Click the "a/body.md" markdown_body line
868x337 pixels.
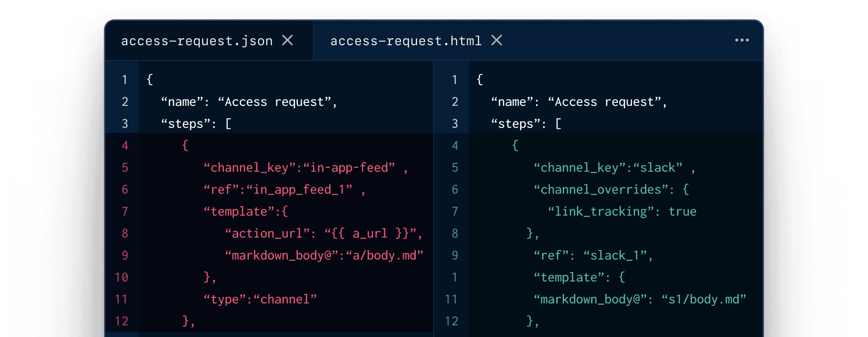pyautogui.click(x=324, y=255)
